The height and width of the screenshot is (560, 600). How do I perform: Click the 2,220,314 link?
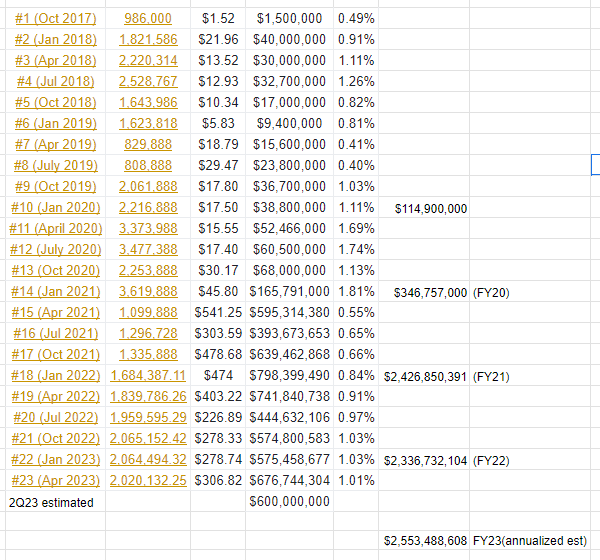(x=148, y=60)
